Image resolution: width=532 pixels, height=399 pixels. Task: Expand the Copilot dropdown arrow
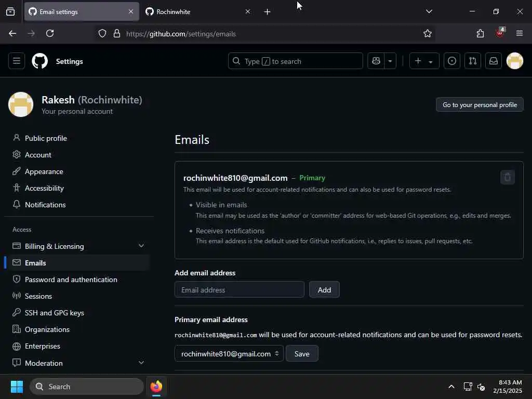coord(390,61)
